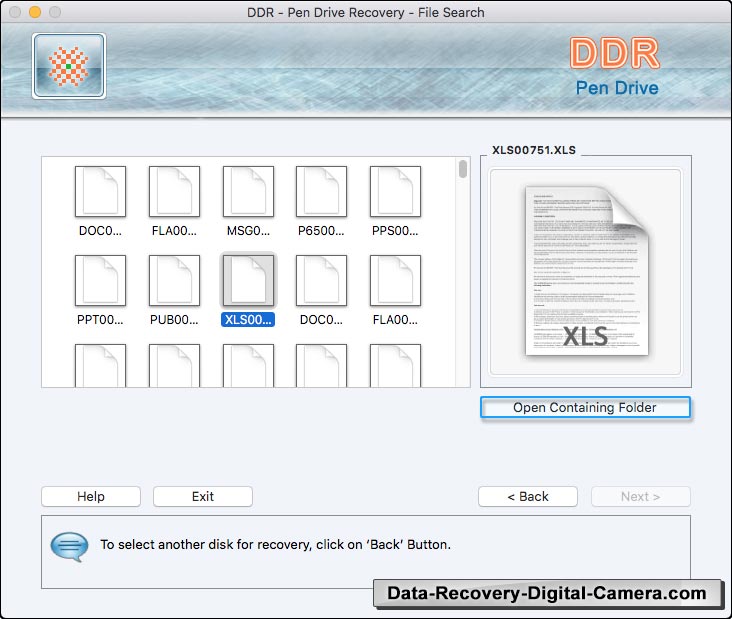Viewport: 732px width, 619px height.
Task: Open the Help button
Action: click(x=91, y=496)
